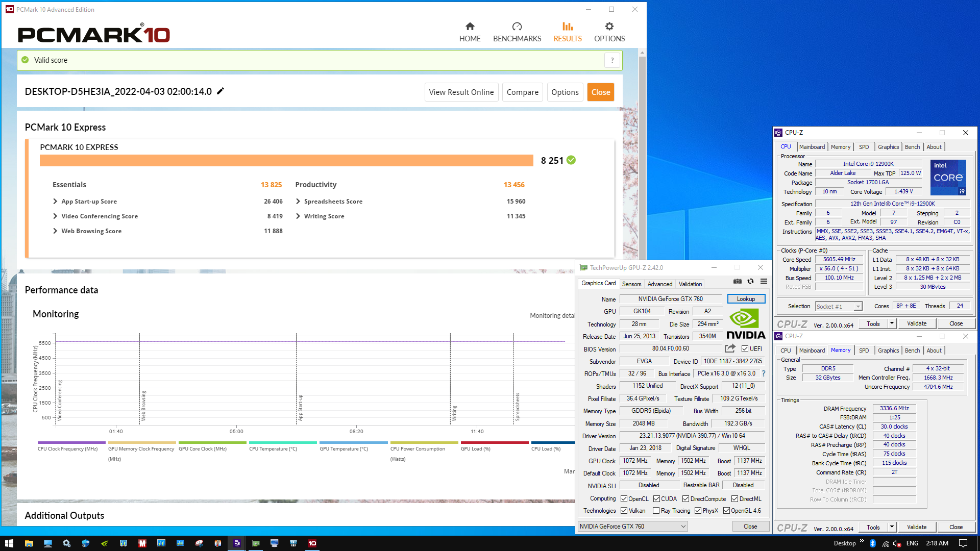980x551 pixels.
Task: Click teal CPU Temperature legend swatch
Action: pyautogui.click(x=283, y=442)
